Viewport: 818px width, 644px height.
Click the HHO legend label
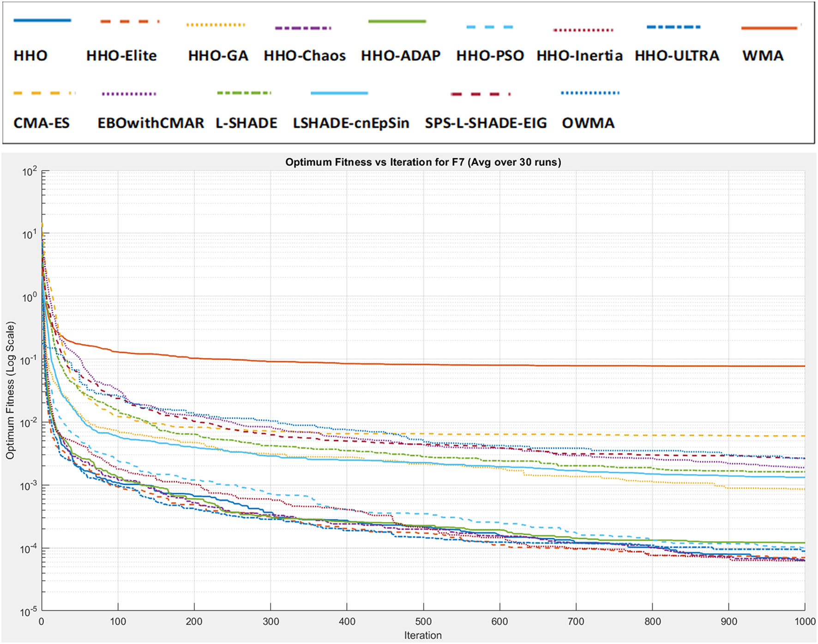coord(30,56)
